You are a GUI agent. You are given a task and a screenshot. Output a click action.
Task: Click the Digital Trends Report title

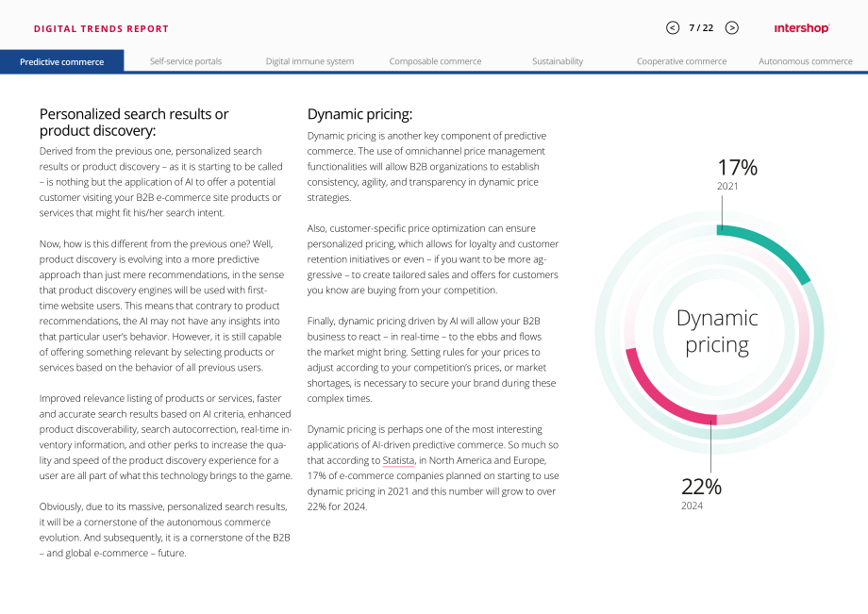pos(101,28)
